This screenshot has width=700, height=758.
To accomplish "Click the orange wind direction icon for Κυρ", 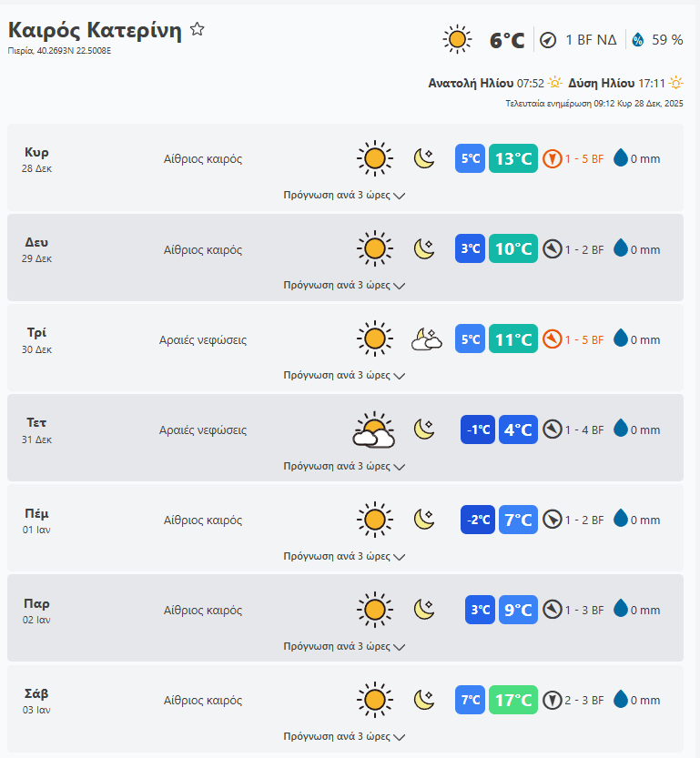I will pyautogui.click(x=552, y=159).
